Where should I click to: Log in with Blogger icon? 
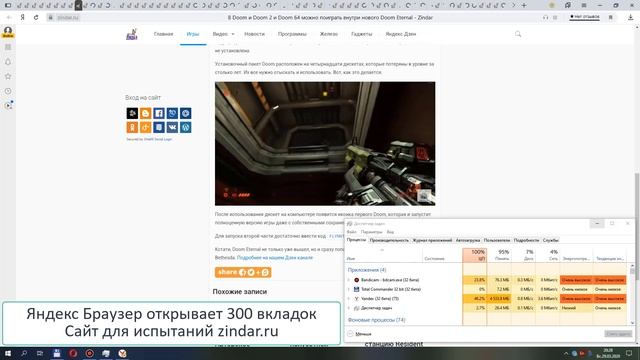(x=145, y=113)
